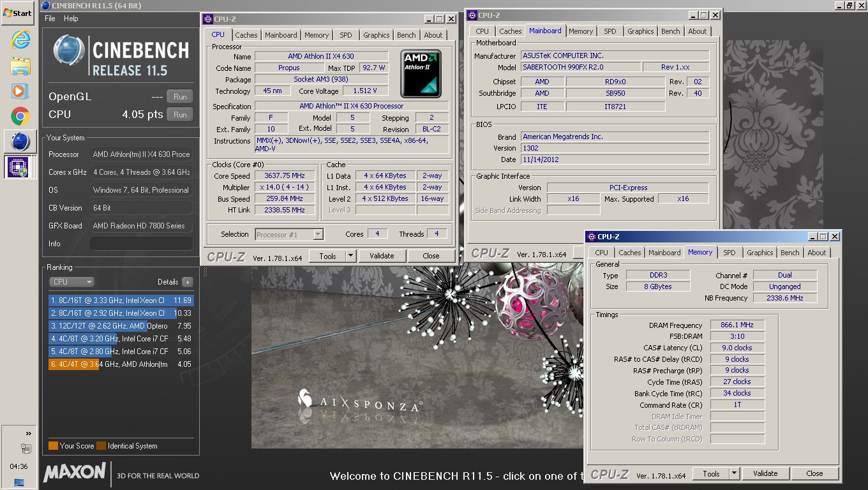Run the CPU benchmark

tap(180, 115)
